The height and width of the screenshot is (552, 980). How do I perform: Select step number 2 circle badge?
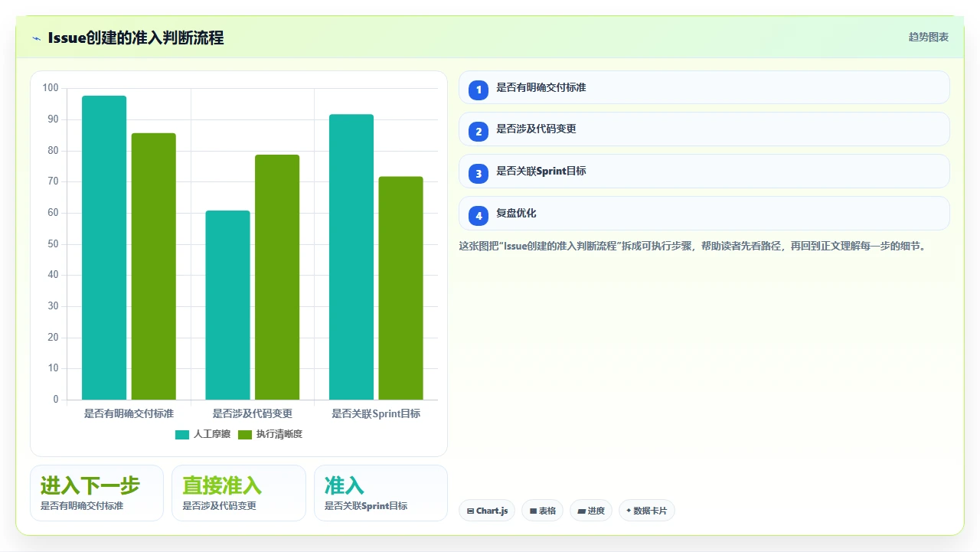pyautogui.click(x=479, y=132)
